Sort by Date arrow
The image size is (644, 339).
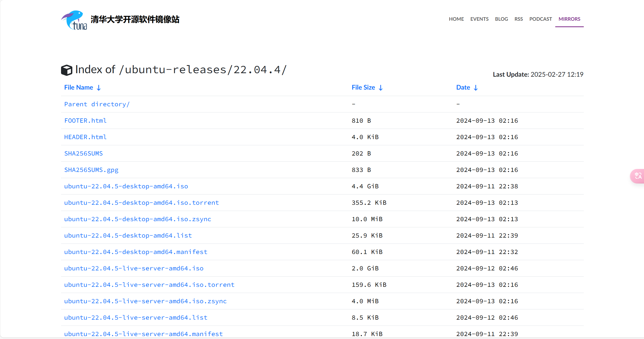point(476,88)
